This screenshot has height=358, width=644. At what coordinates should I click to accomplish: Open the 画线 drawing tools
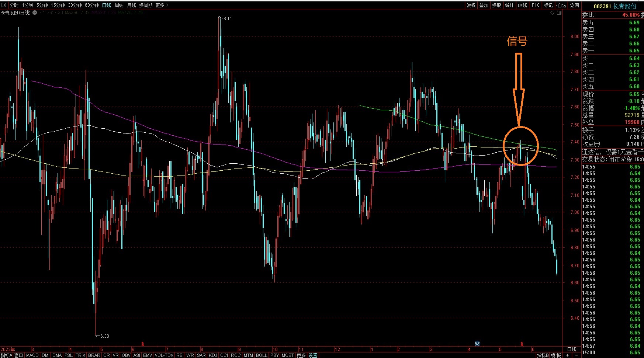(522, 5)
